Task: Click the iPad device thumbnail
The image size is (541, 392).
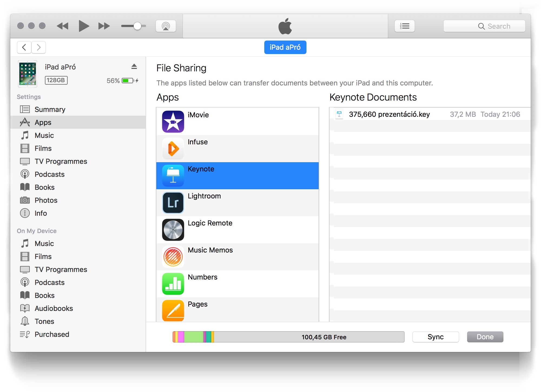Action: [28, 74]
